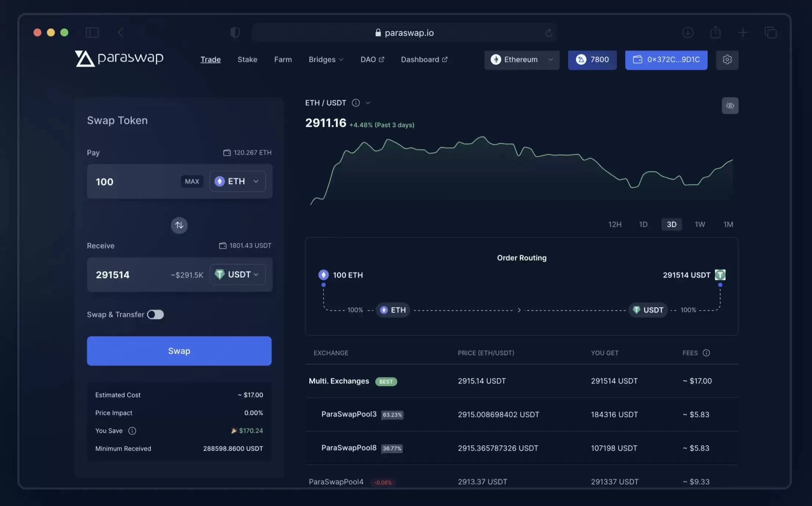Click the swap direction arrows icon
The height and width of the screenshot is (506, 812).
(x=179, y=225)
